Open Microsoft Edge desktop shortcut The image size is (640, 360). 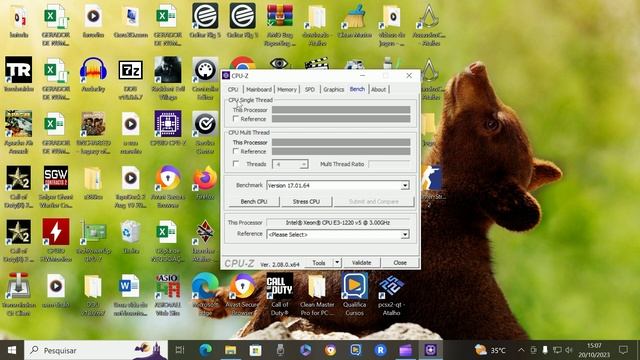205,295
